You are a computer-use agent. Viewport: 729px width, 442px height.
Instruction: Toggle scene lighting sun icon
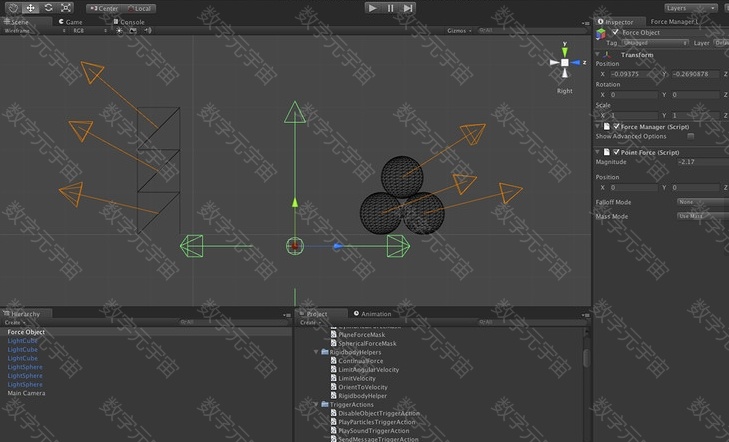[x=119, y=30]
